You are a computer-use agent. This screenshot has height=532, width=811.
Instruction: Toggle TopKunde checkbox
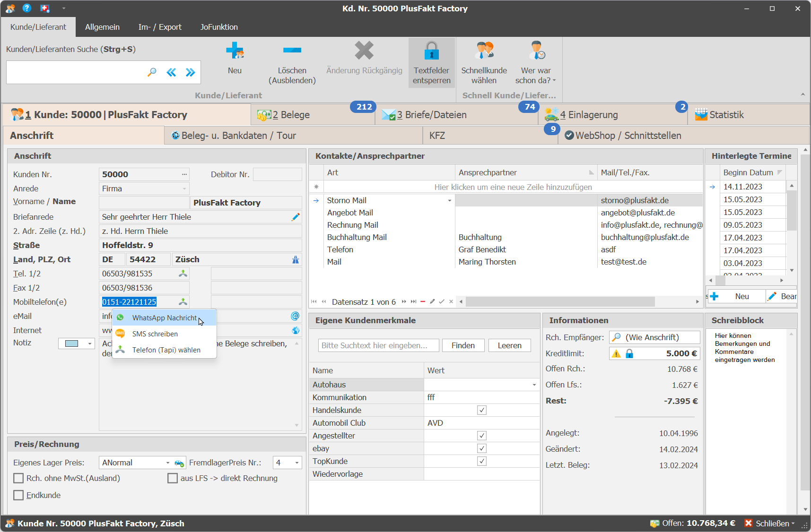tap(482, 461)
